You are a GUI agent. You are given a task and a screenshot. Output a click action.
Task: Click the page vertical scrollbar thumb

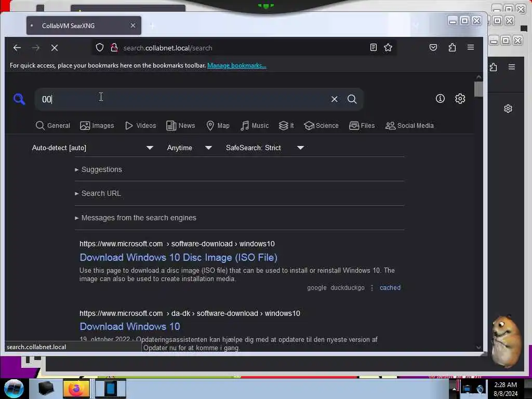(478, 89)
